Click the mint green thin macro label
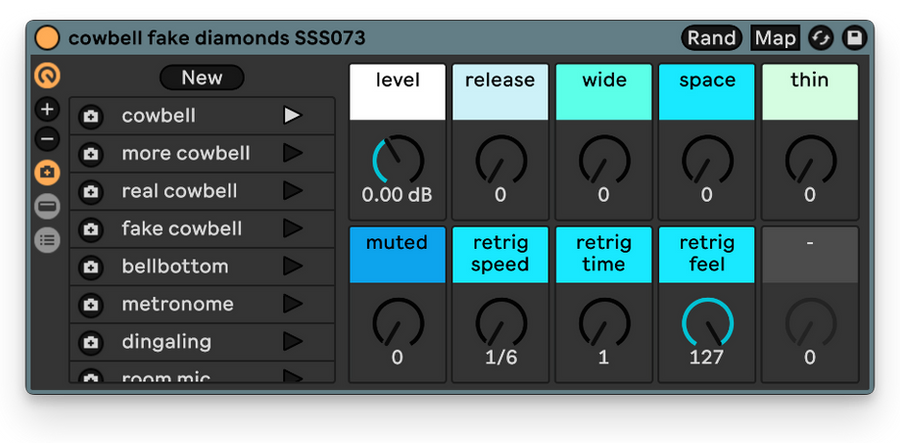This screenshot has width=900, height=443. [x=810, y=92]
